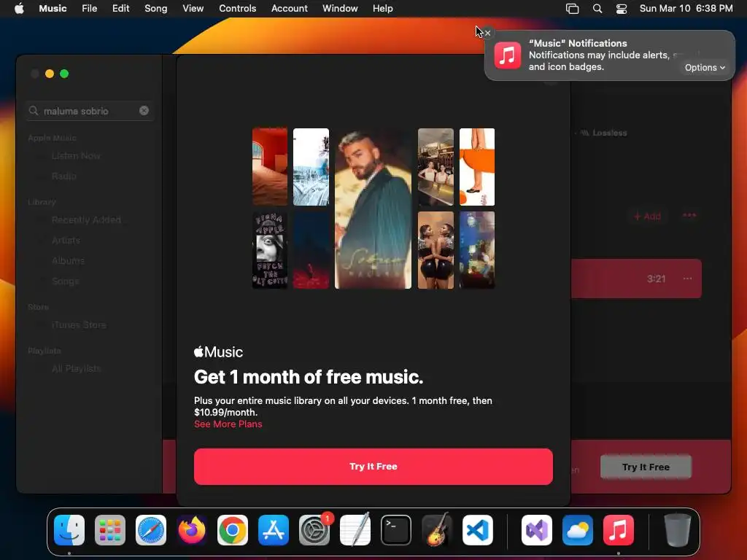The image size is (747, 560).
Task: Select Listen Now in sidebar
Action: tap(76, 156)
